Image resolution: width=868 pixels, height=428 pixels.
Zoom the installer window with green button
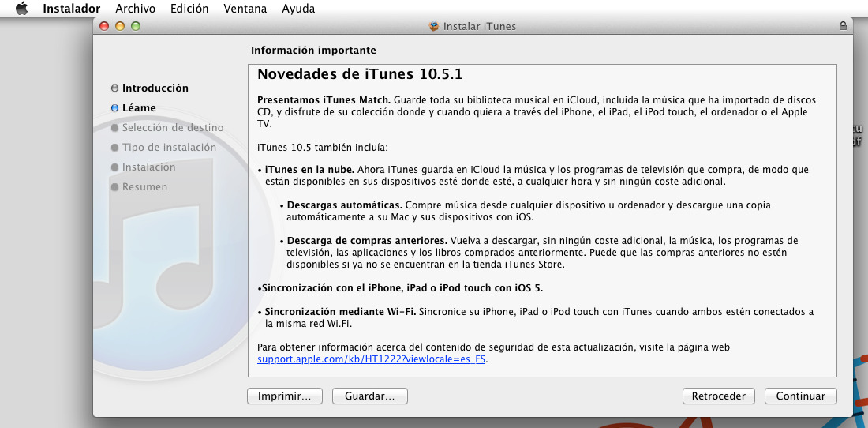[x=136, y=26]
